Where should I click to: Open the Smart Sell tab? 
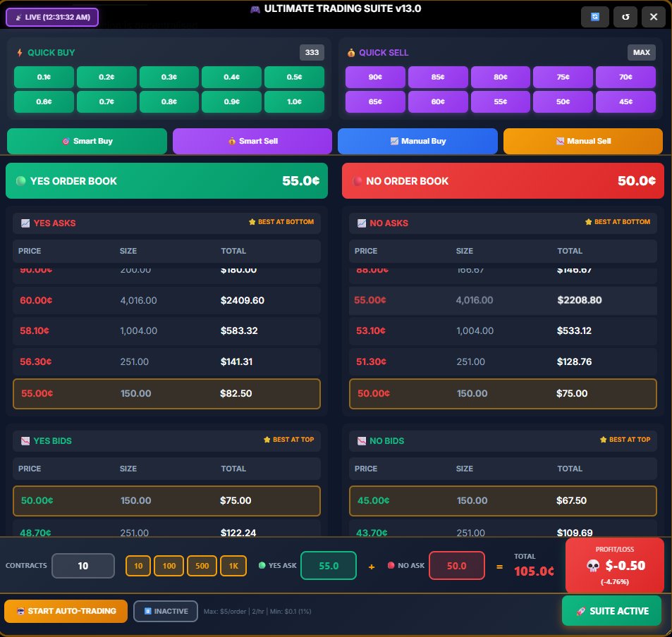[x=252, y=141]
